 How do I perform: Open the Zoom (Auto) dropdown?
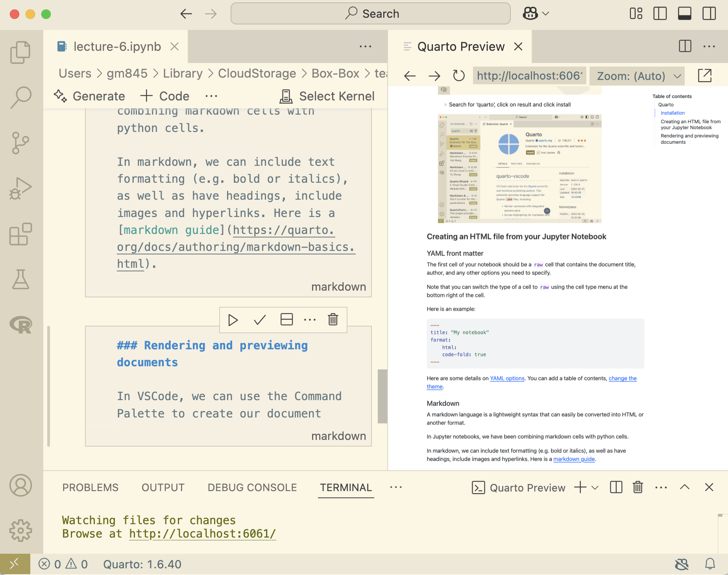637,76
